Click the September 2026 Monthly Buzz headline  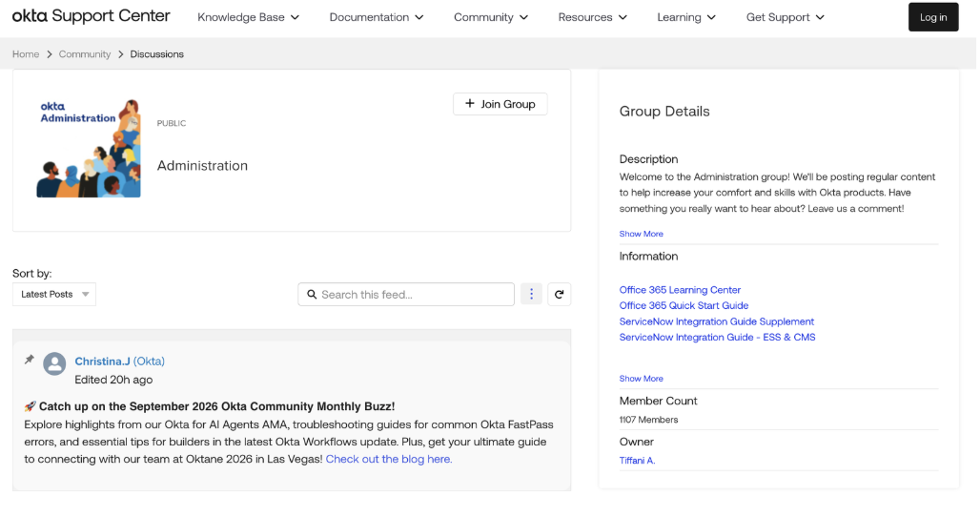[216, 406]
